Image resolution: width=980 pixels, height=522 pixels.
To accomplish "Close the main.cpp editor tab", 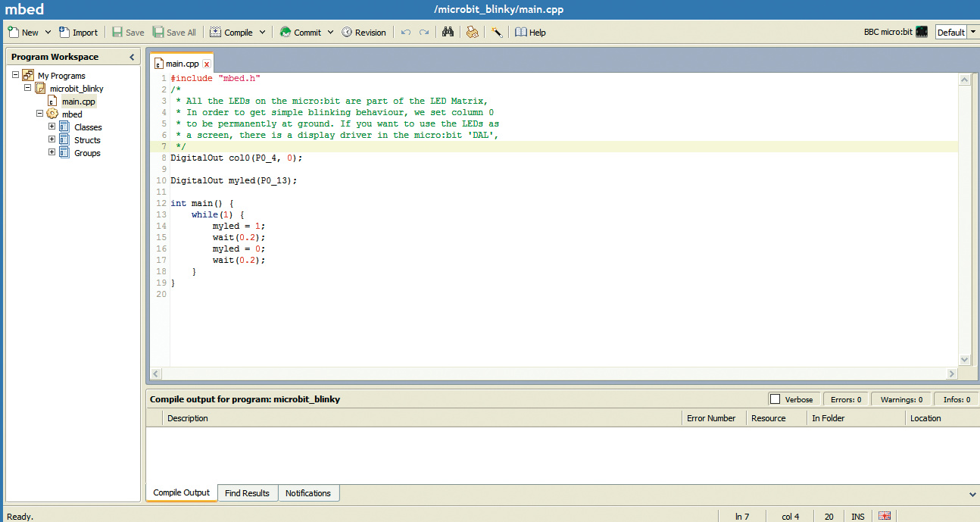I will coord(206,64).
